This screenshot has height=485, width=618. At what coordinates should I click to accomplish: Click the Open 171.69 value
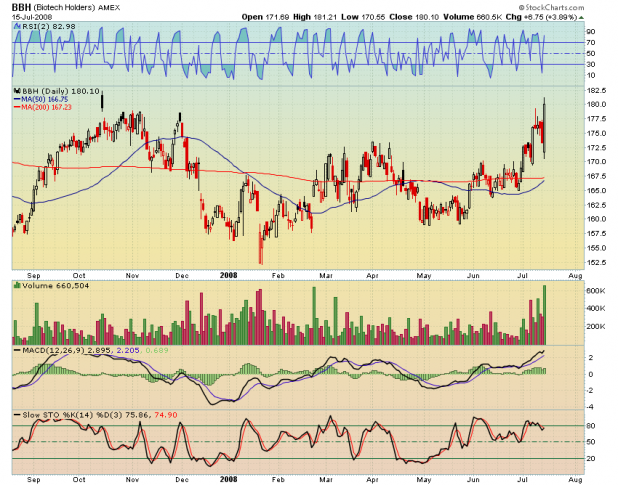[265, 17]
